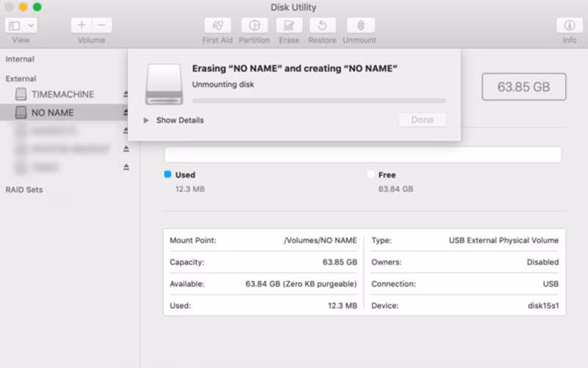This screenshot has width=588, height=368.
Task: Click USB External Physical Volume type value
Action: pyautogui.click(x=503, y=241)
